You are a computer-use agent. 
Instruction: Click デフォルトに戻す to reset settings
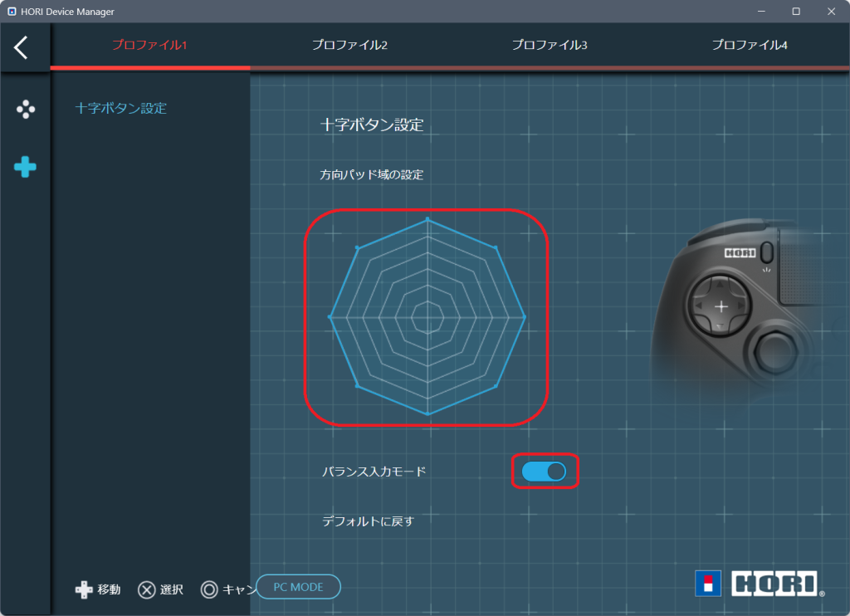pos(368,521)
